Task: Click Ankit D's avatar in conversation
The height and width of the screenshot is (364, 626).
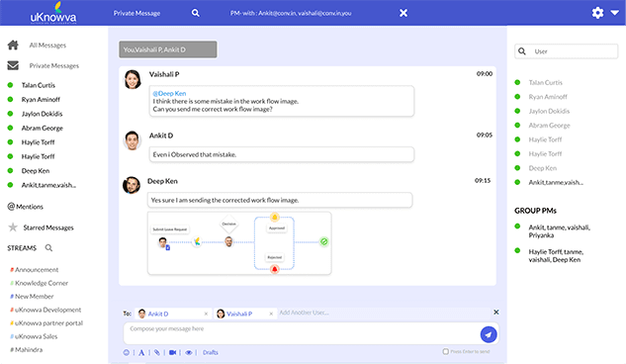Action: (x=133, y=140)
